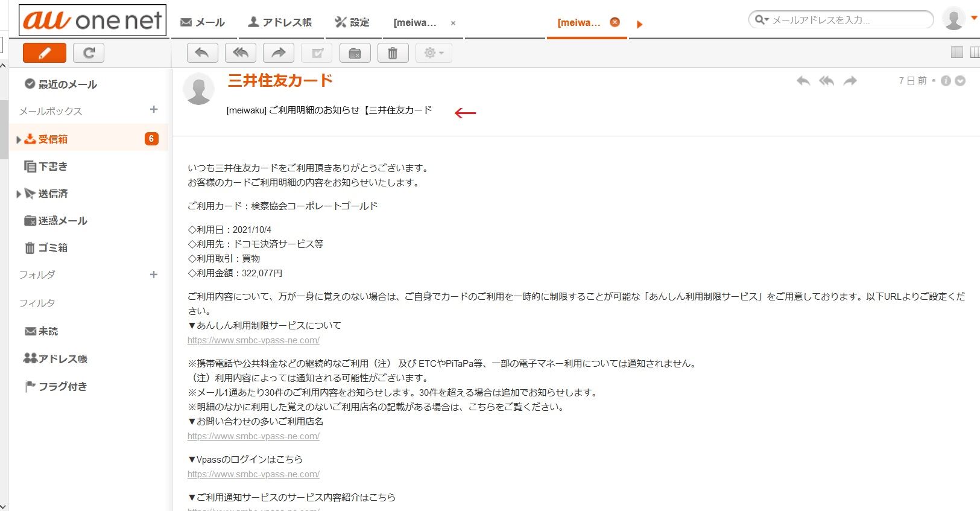
Task: Refresh the mail list
Action: (x=89, y=53)
